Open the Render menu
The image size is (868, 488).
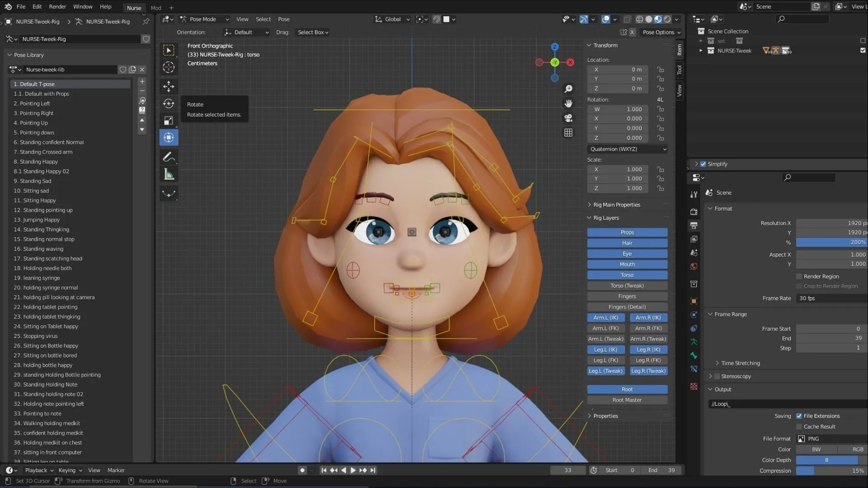(57, 6)
